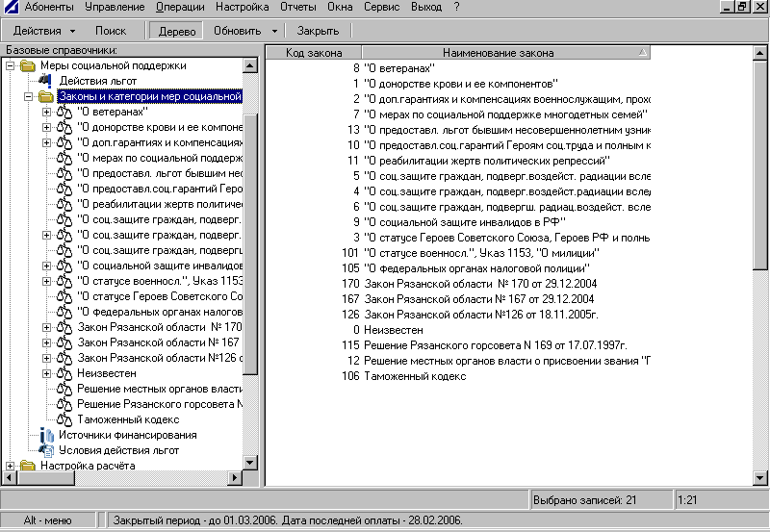The width and height of the screenshot is (770, 532).
Task: Open the 'Отчеты' menu
Action: pos(297,7)
